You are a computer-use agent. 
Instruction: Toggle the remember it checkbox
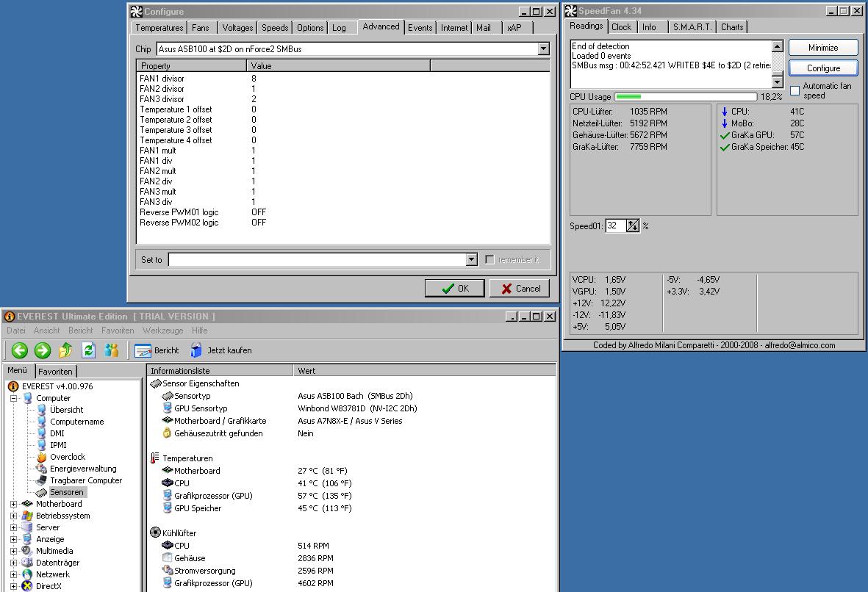point(490,259)
